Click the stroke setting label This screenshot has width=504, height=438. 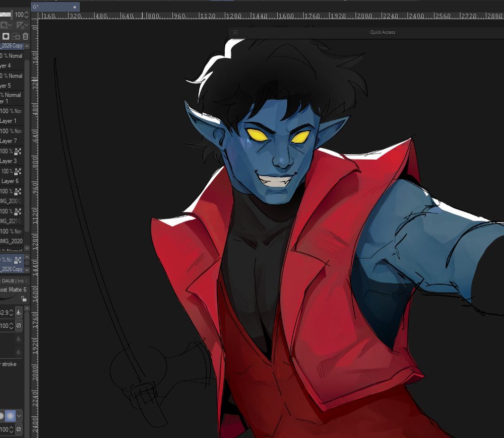click(x=9, y=364)
